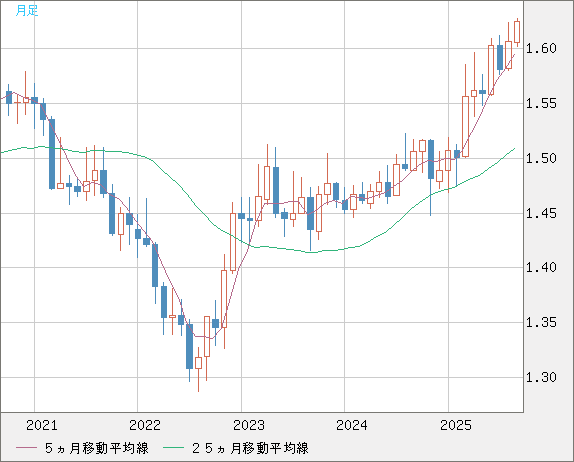
Task: Click the 1.60 price axis label
Action: click(x=541, y=48)
